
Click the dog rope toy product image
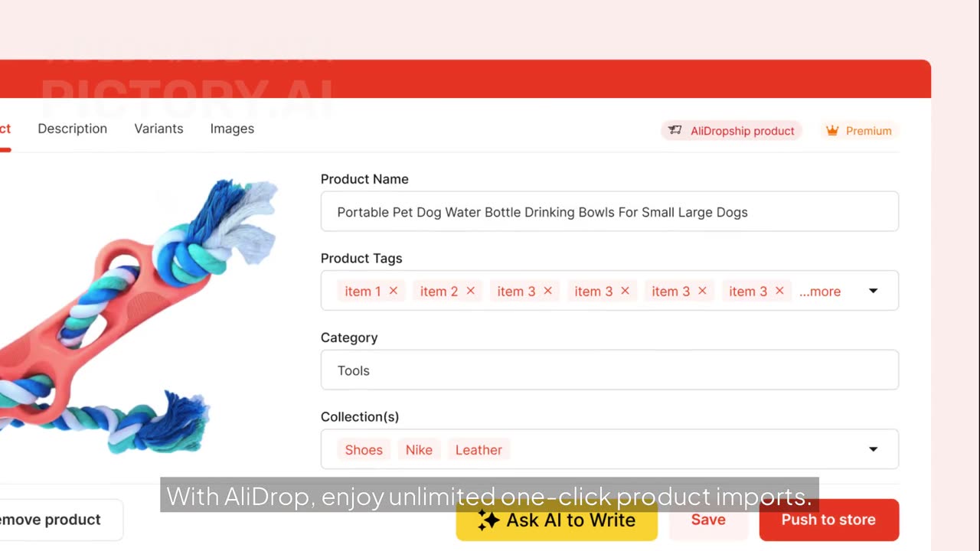click(x=138, y=315)
